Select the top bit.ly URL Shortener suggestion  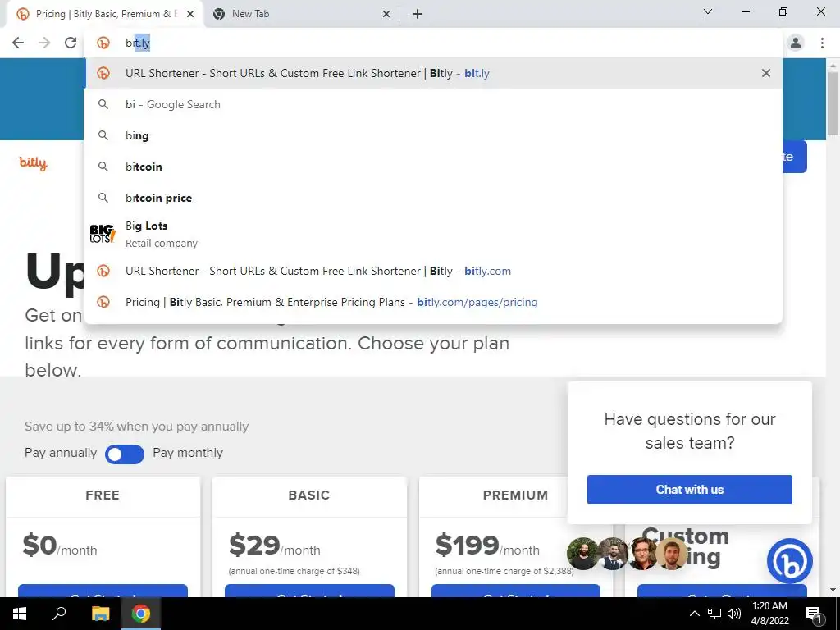pyautogui.click(x=434, y=73)
